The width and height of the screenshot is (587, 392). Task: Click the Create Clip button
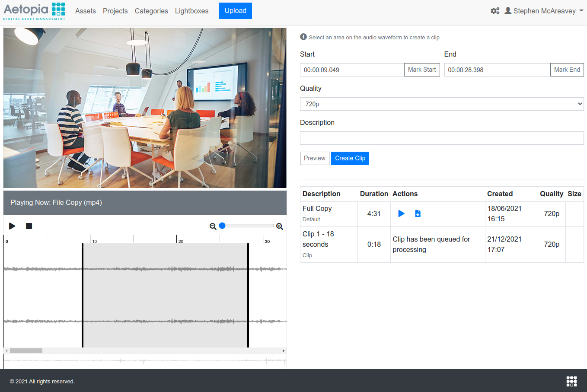coord(350,158)
